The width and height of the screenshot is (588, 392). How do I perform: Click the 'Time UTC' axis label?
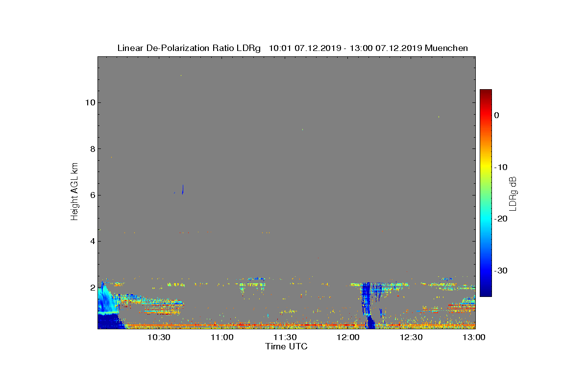coord(286,346)
